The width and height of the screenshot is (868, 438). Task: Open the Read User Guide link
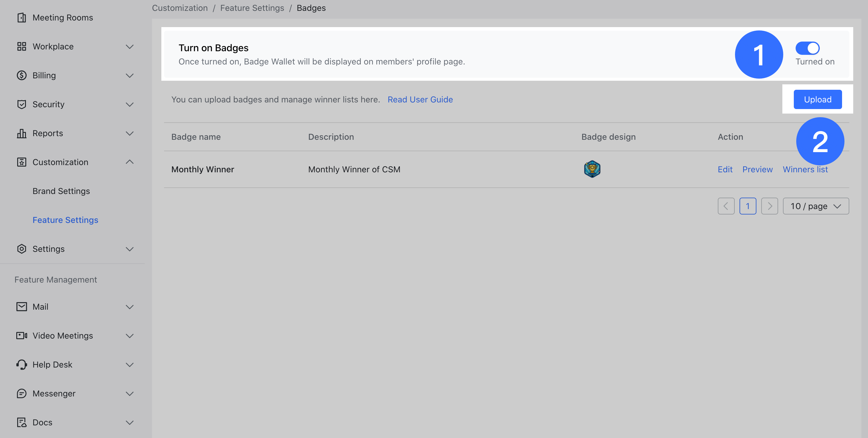coord(420,99)
